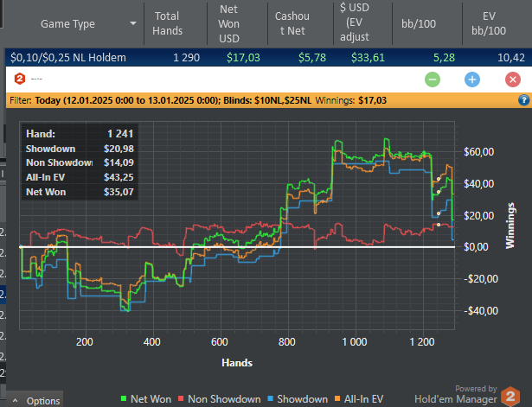Screen dimensions: 532x407
Task: Click the Hold'em Manager 2 logo in popup header
Action: click(20, 79)
